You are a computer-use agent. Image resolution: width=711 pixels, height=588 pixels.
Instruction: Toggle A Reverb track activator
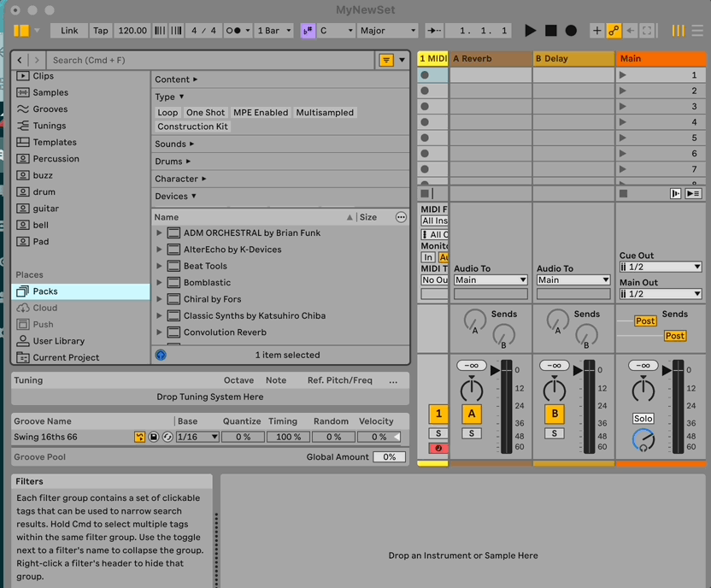[x=471, y=415]
